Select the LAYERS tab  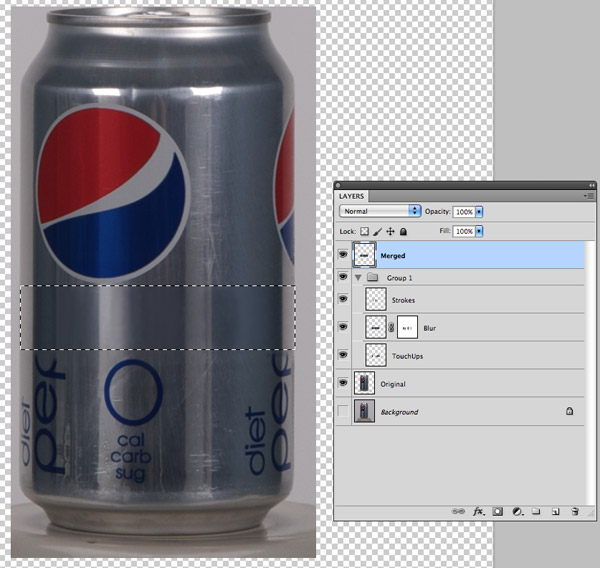[x=351, y=196]
